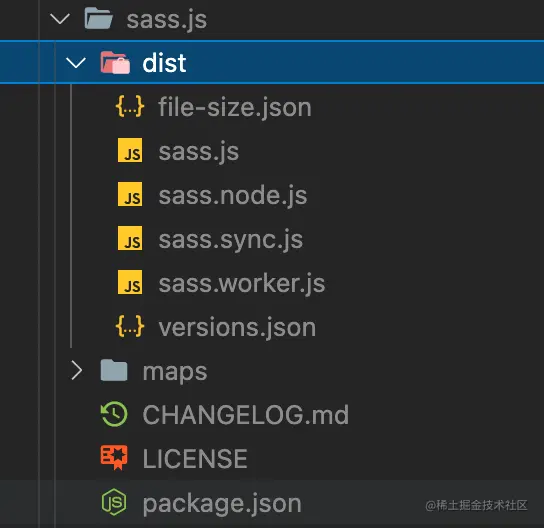
Task: Open file-size.json
Action: 235,108
